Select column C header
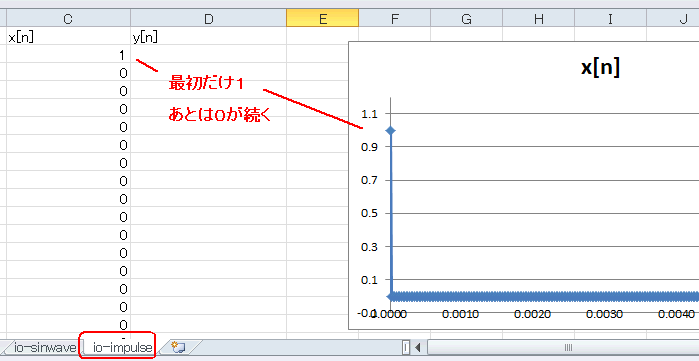 tap(68, 19)
